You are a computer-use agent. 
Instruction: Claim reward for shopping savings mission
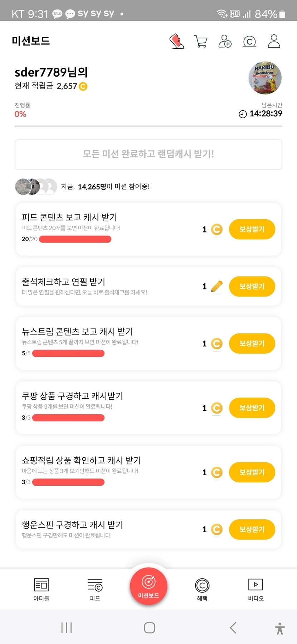point(252,472)
